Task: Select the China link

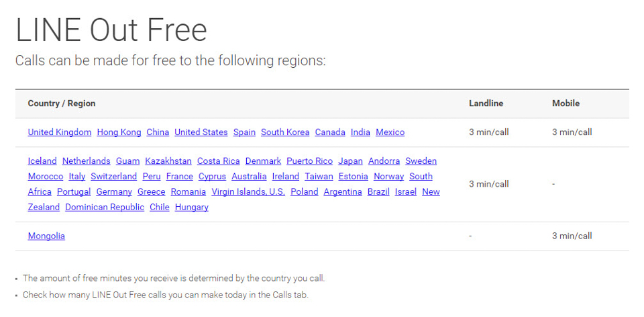Action: 158,132
